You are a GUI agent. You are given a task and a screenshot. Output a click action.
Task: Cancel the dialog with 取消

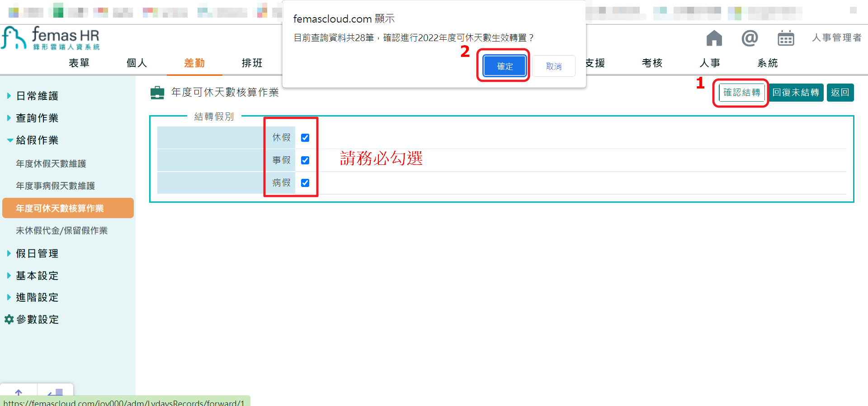click(554, 66)
